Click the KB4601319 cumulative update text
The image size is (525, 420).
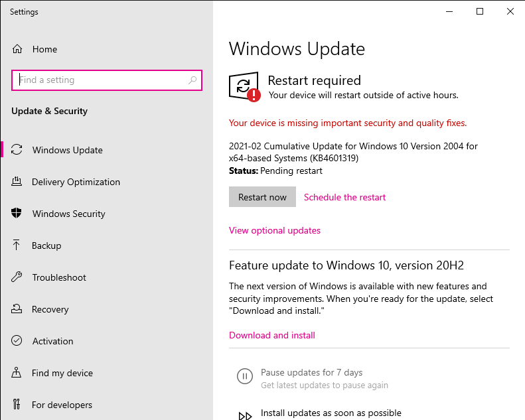click(353, 152)
